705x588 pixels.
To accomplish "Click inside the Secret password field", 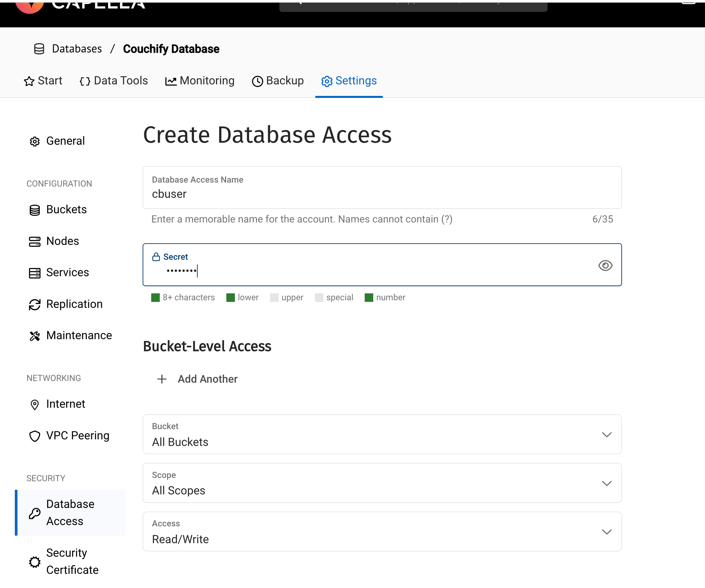I will point(382,265).
